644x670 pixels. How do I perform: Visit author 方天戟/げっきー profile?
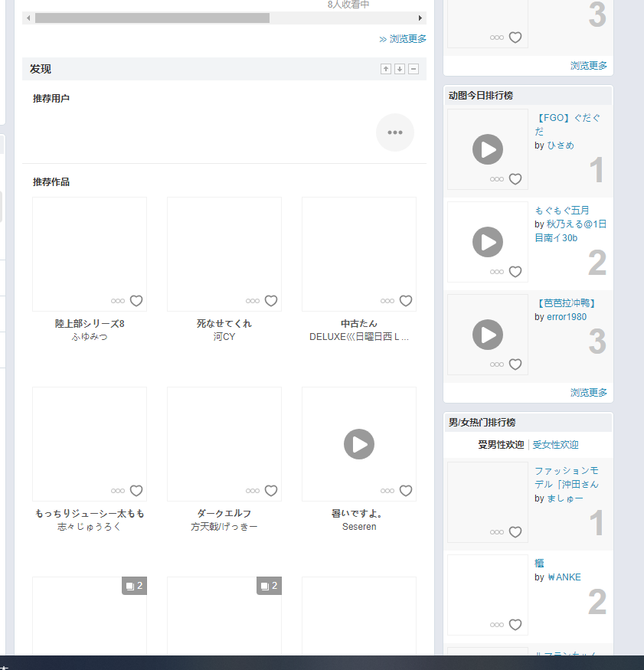coord(224,527)
